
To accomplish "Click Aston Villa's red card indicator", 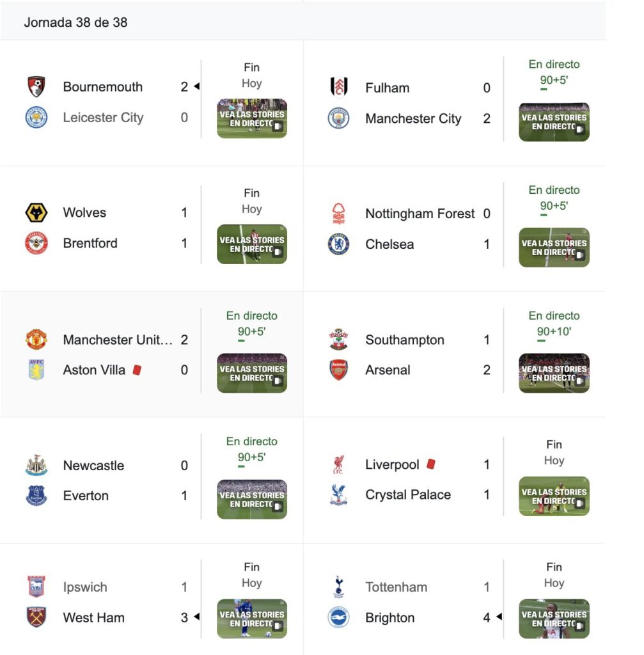I will pos(137,370).
